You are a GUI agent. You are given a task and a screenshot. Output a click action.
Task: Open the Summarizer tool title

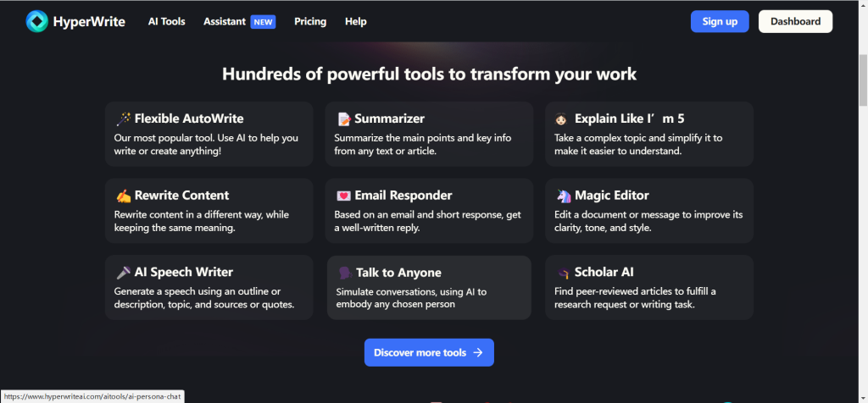tap(389, 119)
